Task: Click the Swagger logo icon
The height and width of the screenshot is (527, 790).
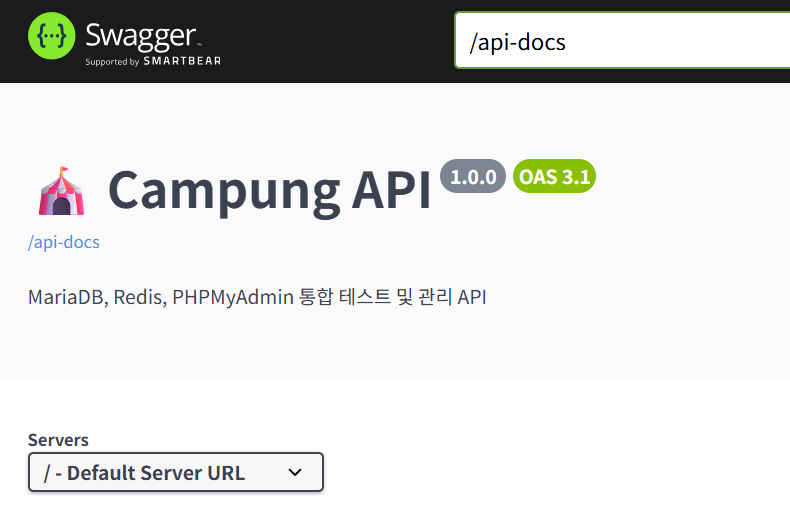Action: [x=51, y=36]
